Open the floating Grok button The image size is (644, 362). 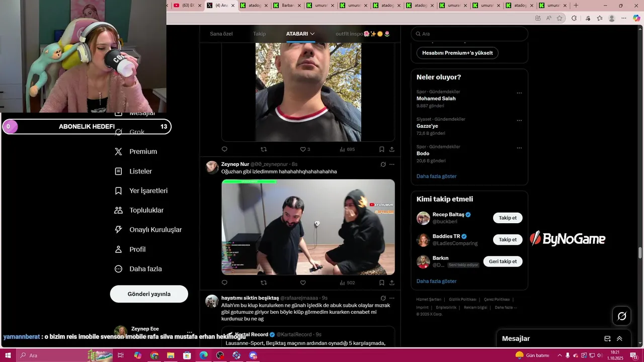click(x=622, y=316)
